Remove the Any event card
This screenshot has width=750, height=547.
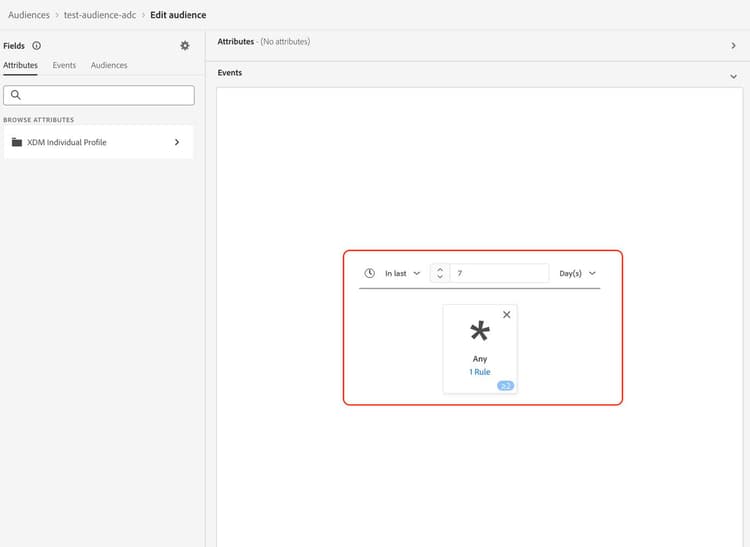(507, 315)
